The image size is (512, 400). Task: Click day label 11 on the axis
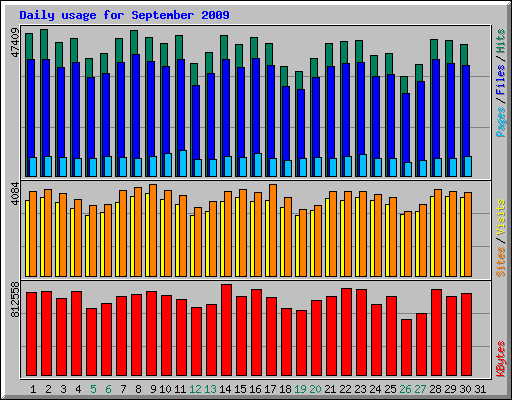tap(180, 389)
